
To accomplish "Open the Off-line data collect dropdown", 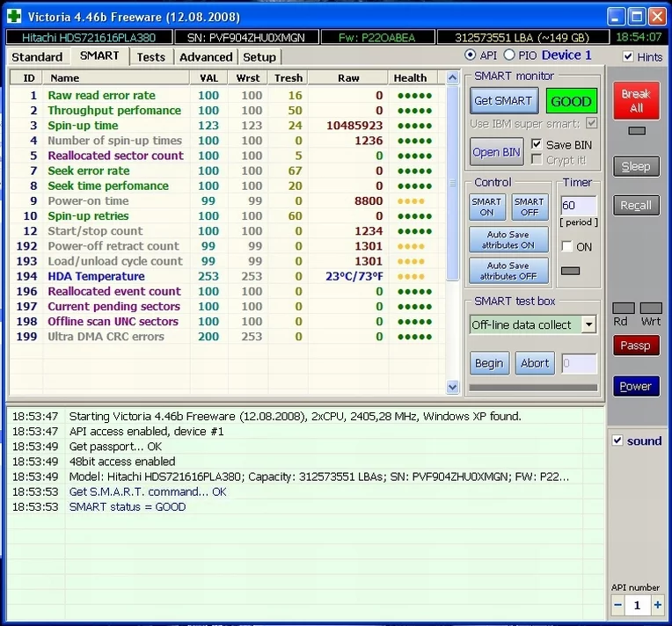I will (x=588, y=324).
